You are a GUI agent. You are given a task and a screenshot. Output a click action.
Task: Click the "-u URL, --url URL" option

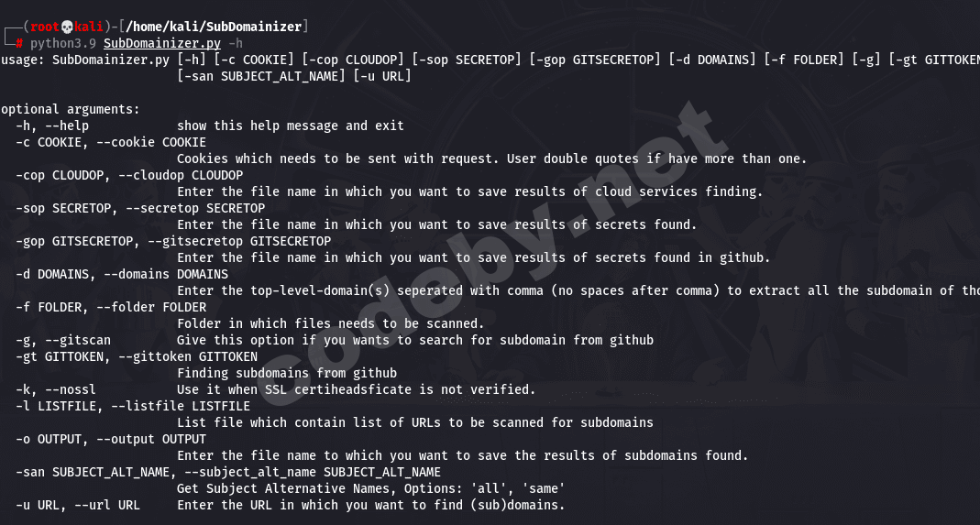tap(78, 505)
